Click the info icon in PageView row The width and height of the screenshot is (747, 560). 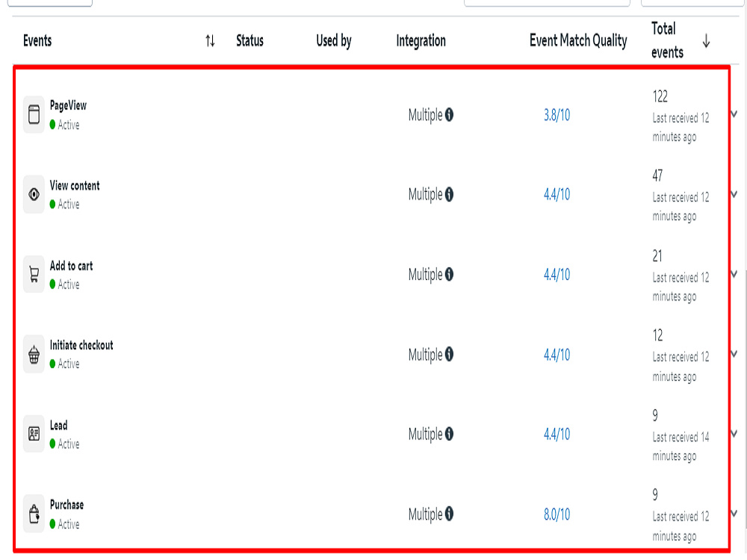(x=449, y=115)
